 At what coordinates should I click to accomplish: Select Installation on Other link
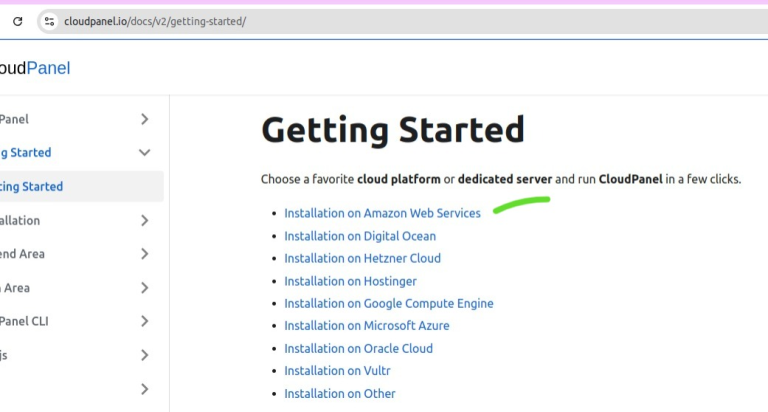coord(339,393)
